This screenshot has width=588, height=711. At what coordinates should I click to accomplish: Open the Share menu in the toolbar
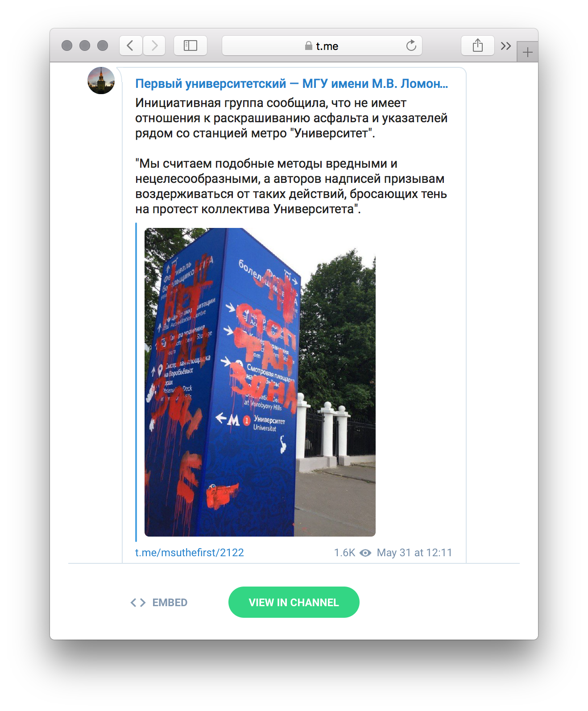478,45
